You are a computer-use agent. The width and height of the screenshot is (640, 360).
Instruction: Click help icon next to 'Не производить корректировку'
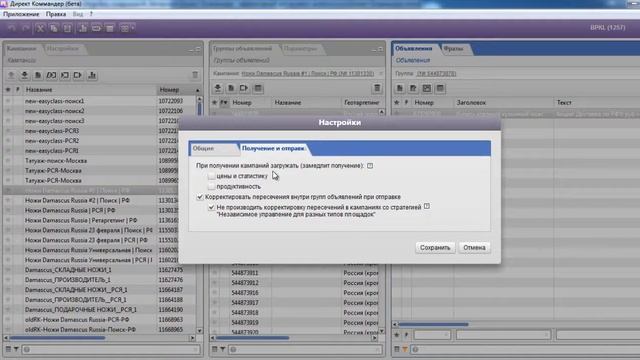[x=427, y=206]
